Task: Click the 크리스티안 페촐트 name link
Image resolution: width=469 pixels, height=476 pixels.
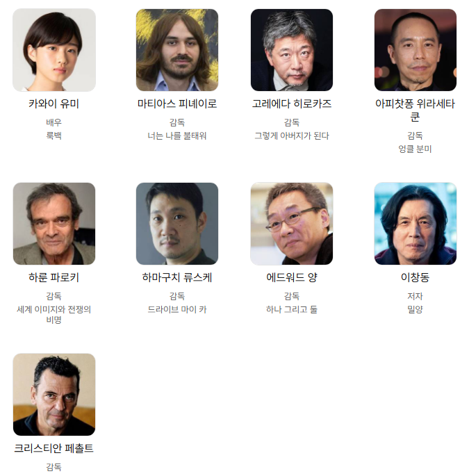Action: click(x=54, y=448)
